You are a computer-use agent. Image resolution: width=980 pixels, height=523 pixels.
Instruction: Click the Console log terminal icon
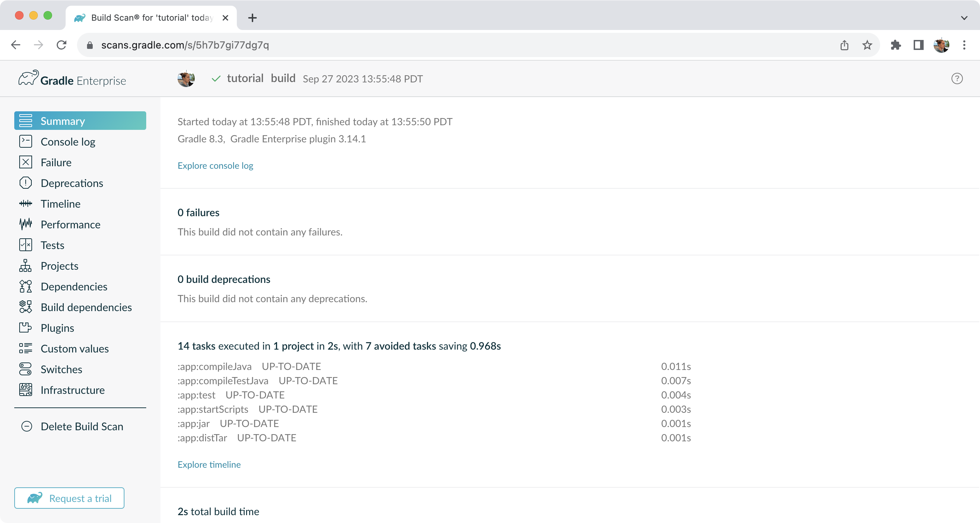coord(25,141)
